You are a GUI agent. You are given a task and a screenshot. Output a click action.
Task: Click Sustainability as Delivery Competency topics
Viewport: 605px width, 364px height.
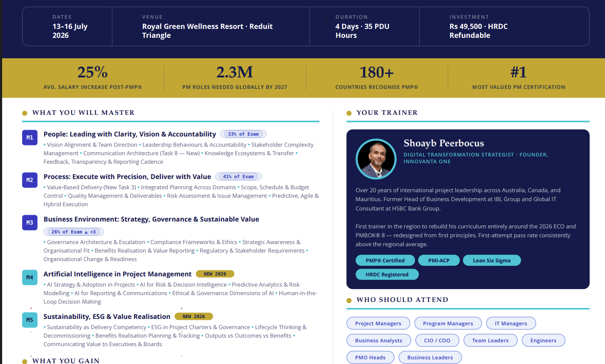[x=175, y=336]
